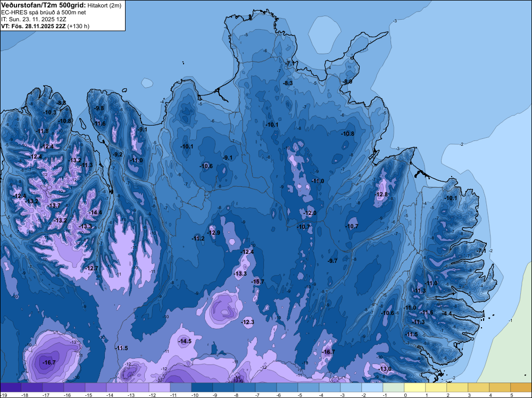Click the '-12.9' temperature value
Screen dimensions: 532x398
click(x=213, y=233)
